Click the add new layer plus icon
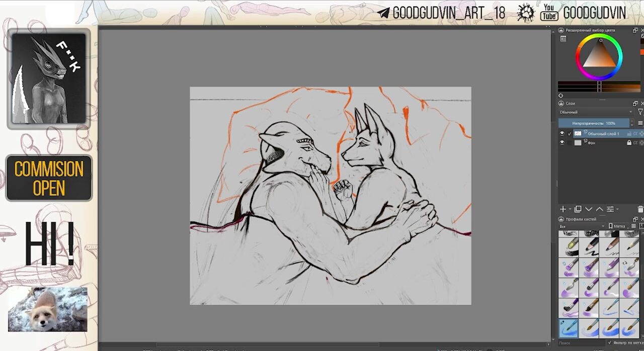 tap(563, 209)
